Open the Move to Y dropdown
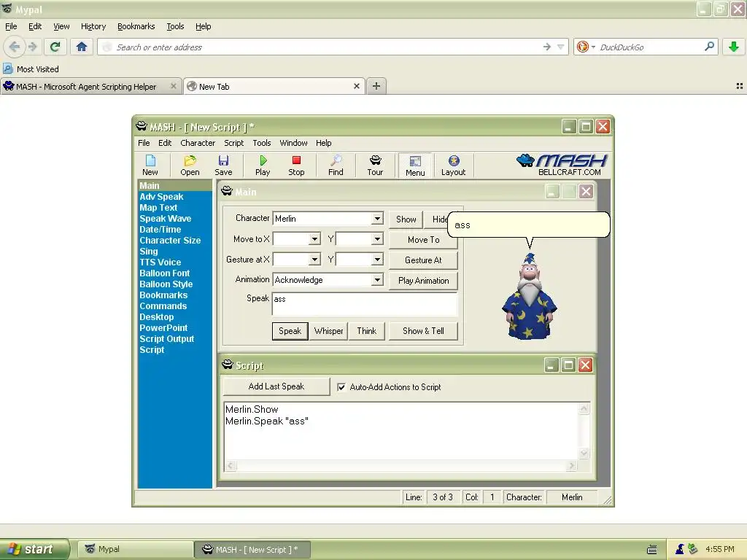 377,239
